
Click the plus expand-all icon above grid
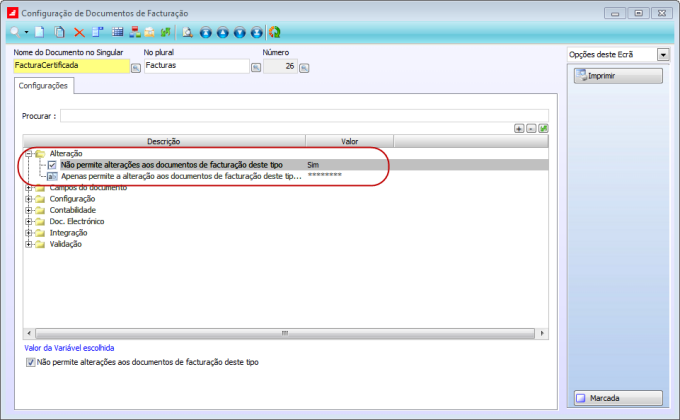(x=519, y=128)
